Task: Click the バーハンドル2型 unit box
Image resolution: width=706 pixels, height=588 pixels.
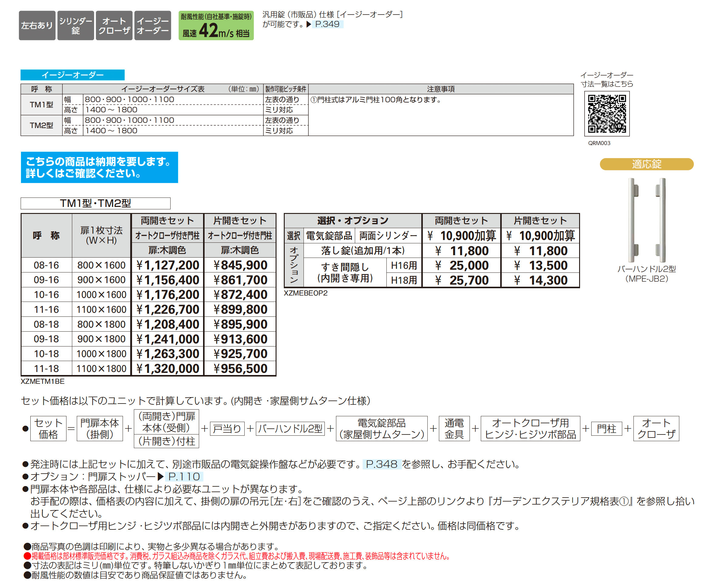Action: [290, 429]
